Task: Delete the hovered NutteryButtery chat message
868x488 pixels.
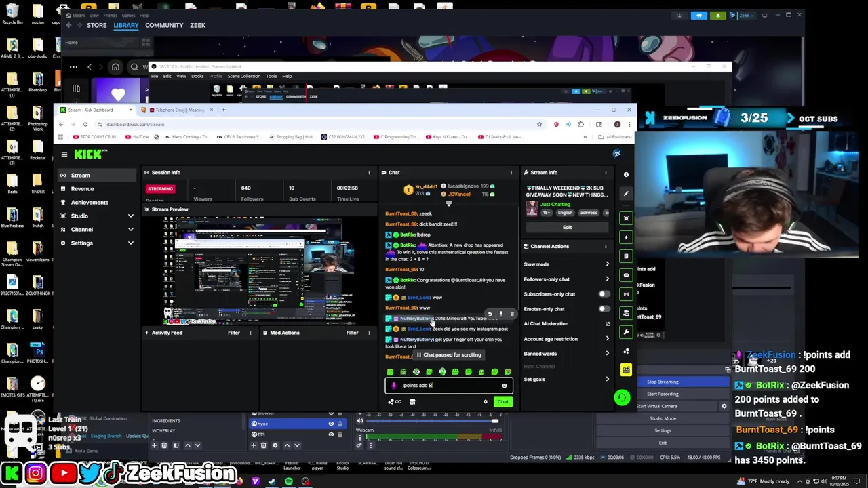Action: [511, 314]
